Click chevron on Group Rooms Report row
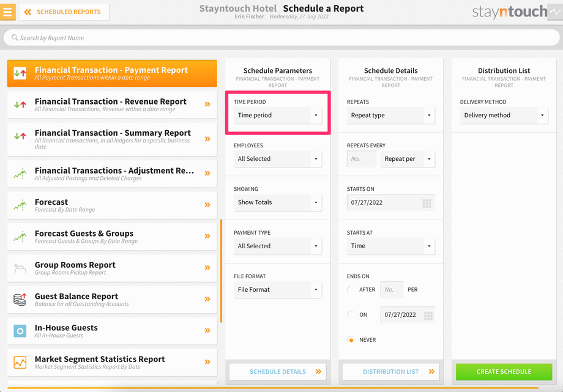 (207, 268)
